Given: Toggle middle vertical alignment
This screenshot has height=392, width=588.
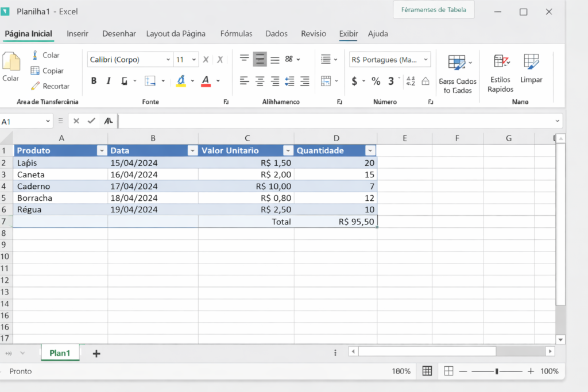Looking at the screenshot, I should click(x=260, y=59).
